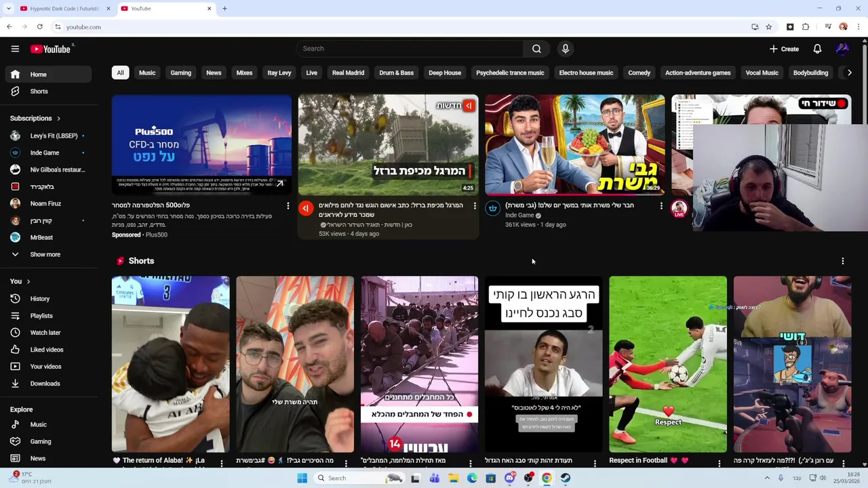
Task: Open News under Explore
Action: (x=47, y=458)
